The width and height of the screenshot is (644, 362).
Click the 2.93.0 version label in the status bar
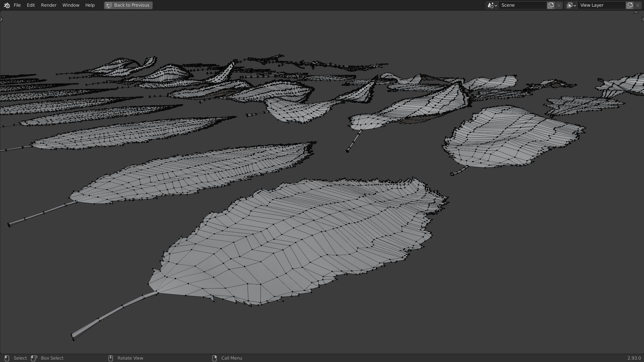634,358
